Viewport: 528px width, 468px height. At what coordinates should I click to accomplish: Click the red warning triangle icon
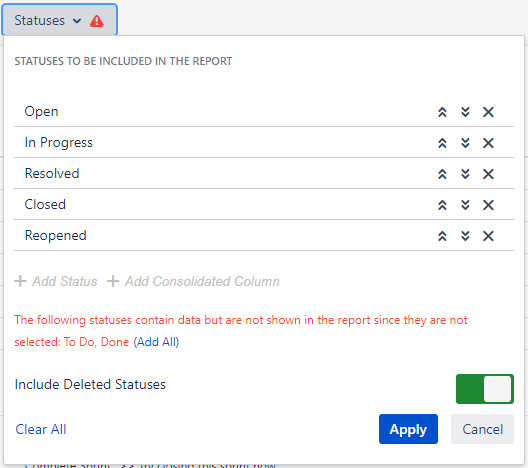[97, 21]
